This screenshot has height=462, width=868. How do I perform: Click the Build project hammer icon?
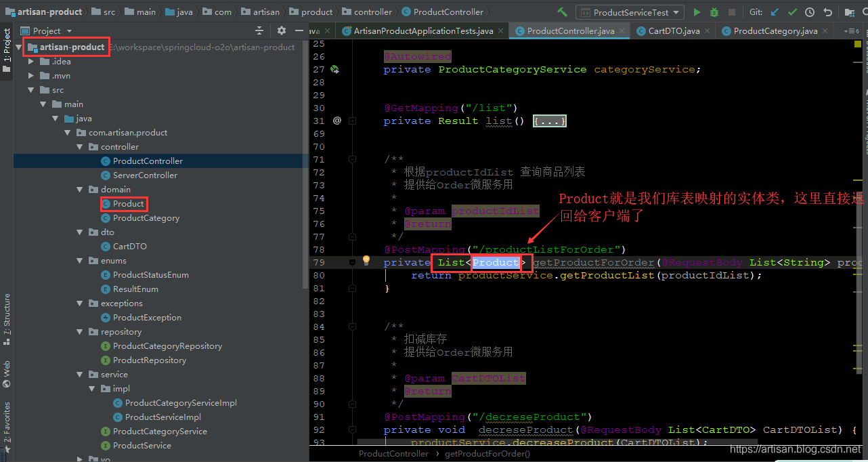coord(562,12)
